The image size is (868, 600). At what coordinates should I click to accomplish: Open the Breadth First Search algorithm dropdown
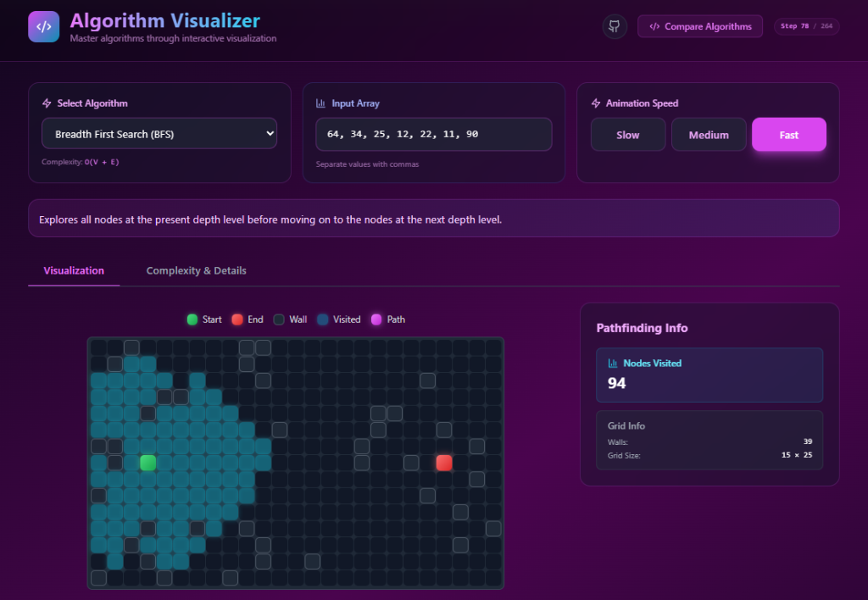coord(159,133)
